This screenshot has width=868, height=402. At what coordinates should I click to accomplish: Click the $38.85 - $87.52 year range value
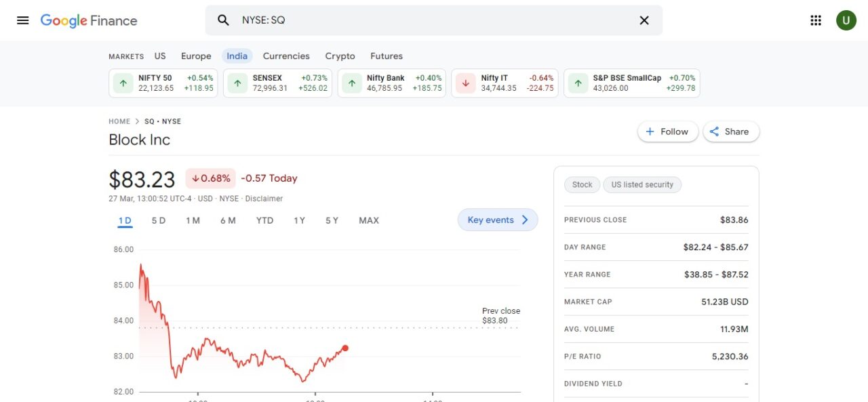pos(716,275)
